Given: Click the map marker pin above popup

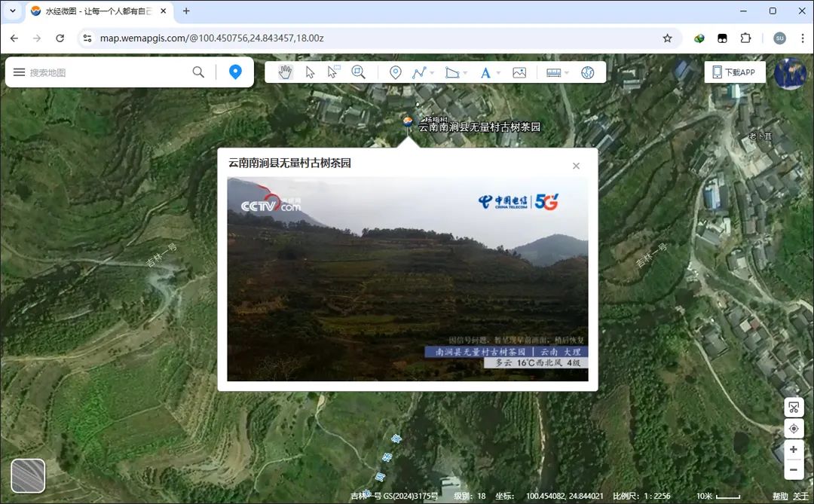Looking at the screenshot, I should tap(408, 123).
